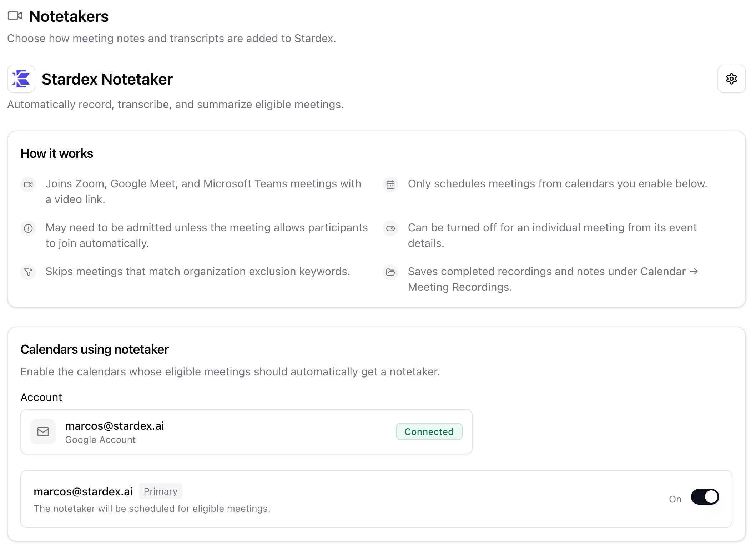
Task: Click "Only schedules meetings from calendars" text
Action: pyautogui.click(x=558, y=184)
